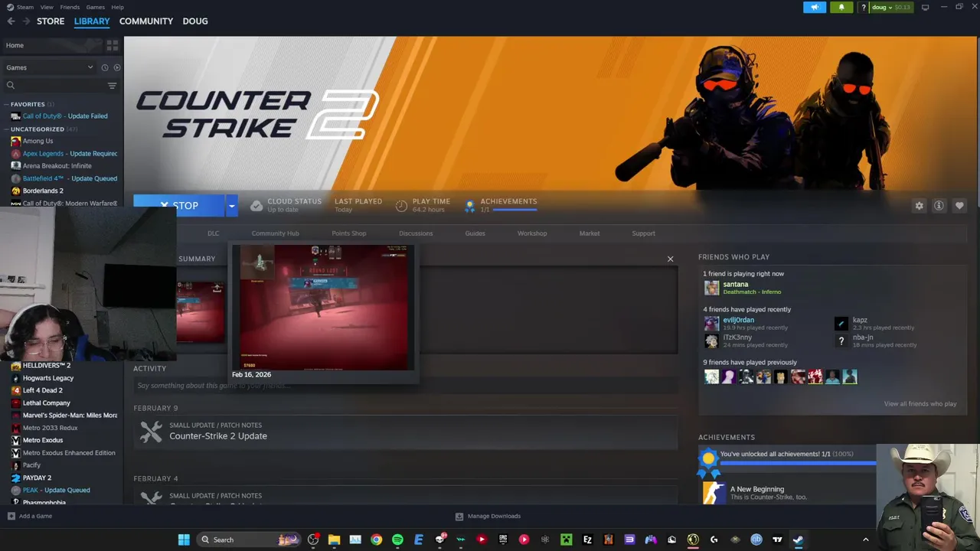Switch library to grid view icon

click(x=113, y=46)
